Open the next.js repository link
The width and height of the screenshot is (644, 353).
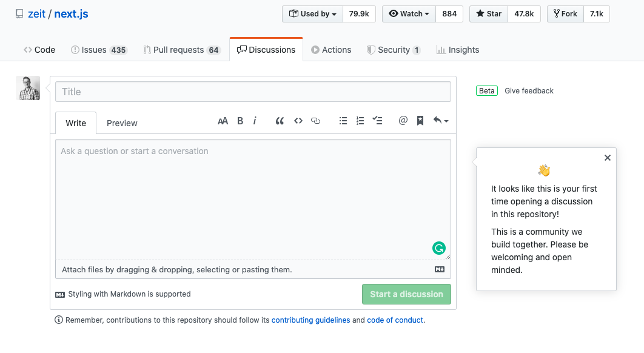tap(71, 14)
